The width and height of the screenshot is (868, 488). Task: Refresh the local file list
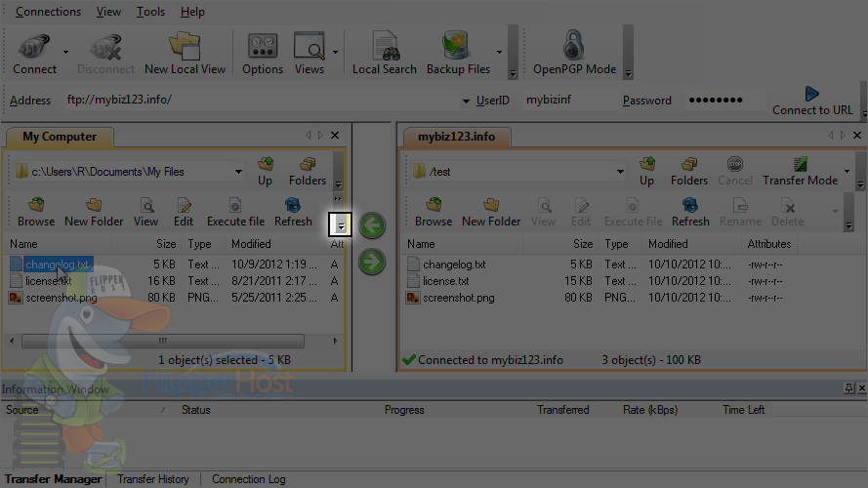[x=293, y=213]
